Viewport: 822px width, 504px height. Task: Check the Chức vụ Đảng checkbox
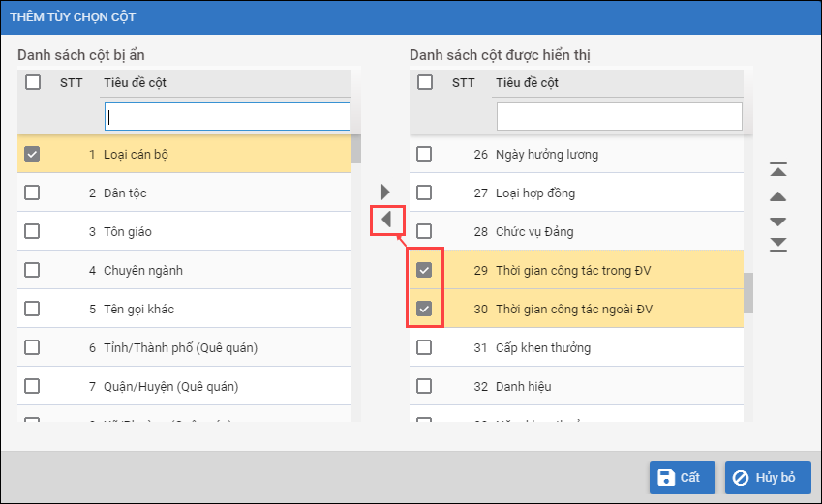tap(424, 231)
